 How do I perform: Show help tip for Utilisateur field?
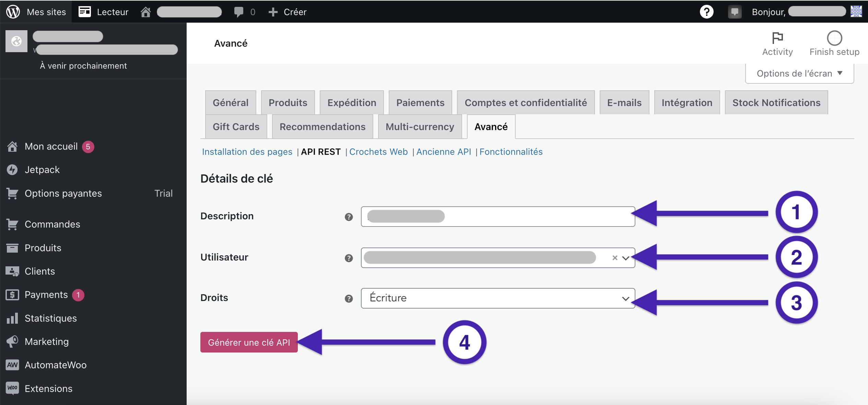(x=349, y=258)
